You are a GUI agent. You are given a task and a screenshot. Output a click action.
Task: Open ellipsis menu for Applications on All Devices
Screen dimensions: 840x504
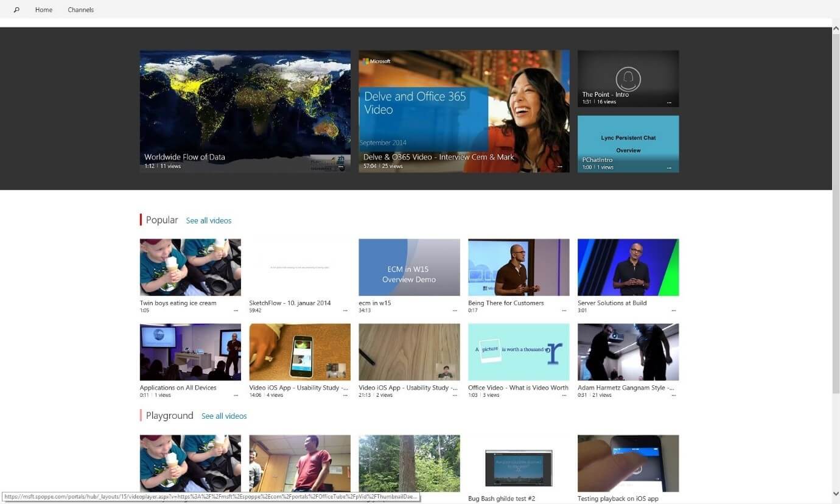[x=236, y=395]
